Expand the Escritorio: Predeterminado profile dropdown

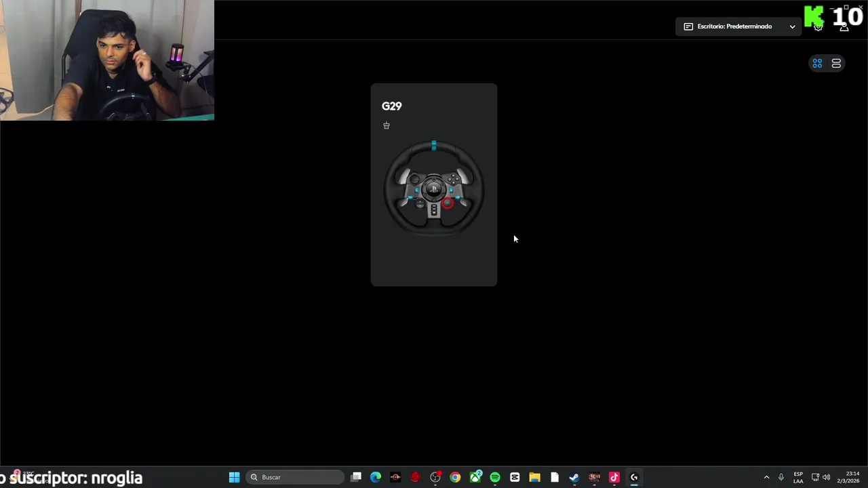point(738,26)
